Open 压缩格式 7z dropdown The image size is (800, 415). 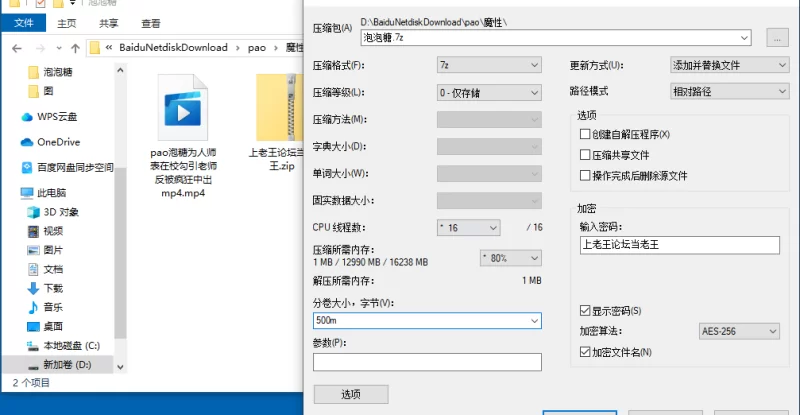[489, 65]
